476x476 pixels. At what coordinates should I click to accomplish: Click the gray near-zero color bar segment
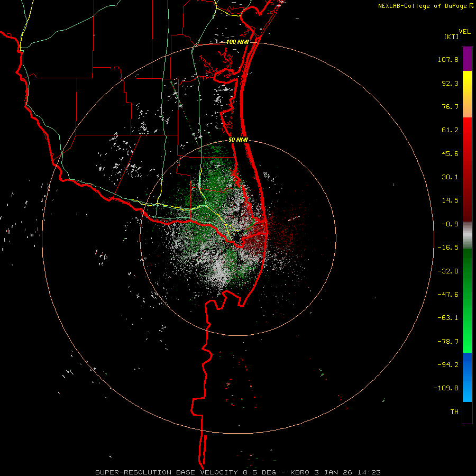(x=467, y=235)
